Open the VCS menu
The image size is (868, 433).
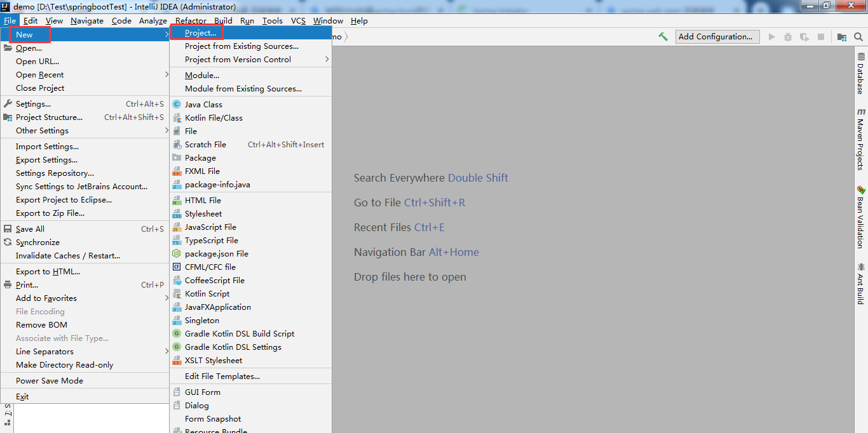point(298,20)
